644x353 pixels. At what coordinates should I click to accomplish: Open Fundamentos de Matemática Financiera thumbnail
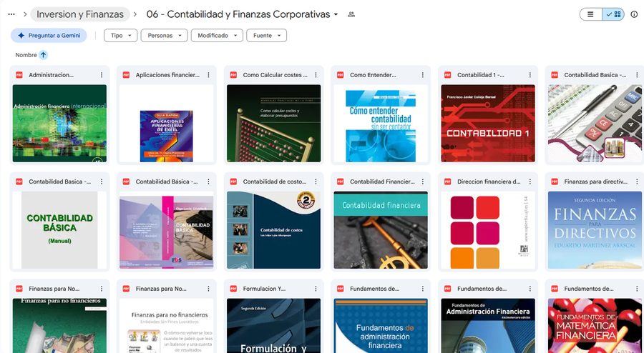tap(595, 326)
